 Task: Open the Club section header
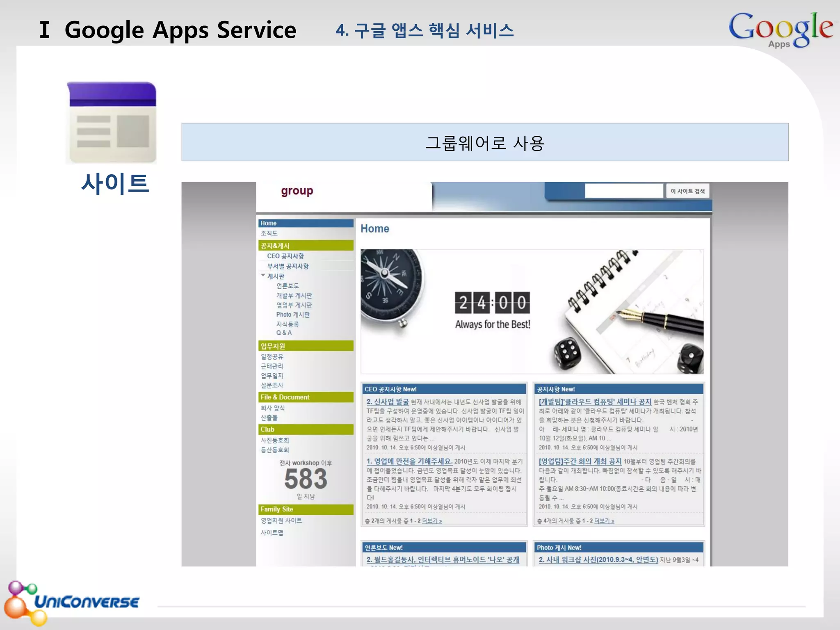[306, 429]
